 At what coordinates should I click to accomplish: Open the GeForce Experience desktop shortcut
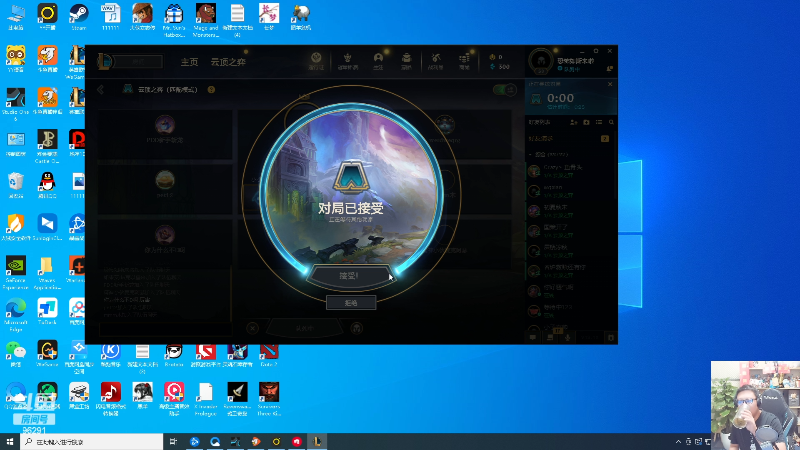coord(15,272)
